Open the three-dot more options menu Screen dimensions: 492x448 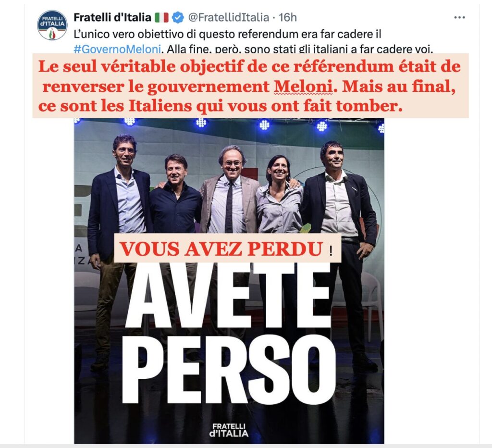pyautogui.click(x=459, y=17)
